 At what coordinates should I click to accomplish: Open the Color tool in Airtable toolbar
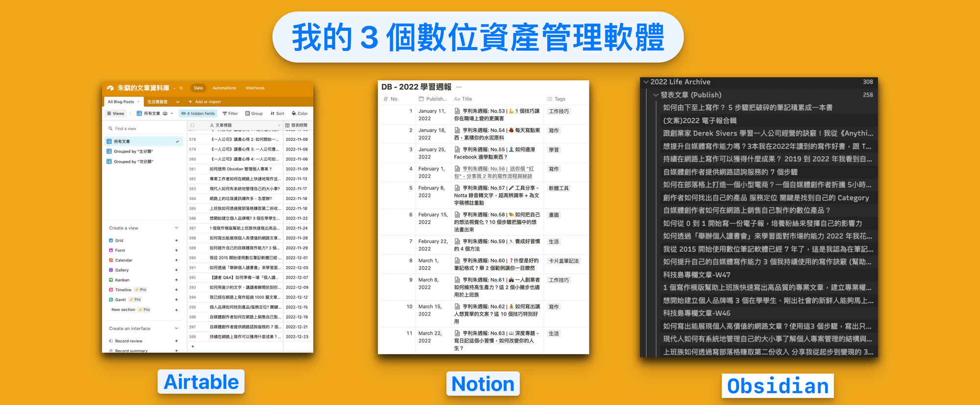coord(299,113)
